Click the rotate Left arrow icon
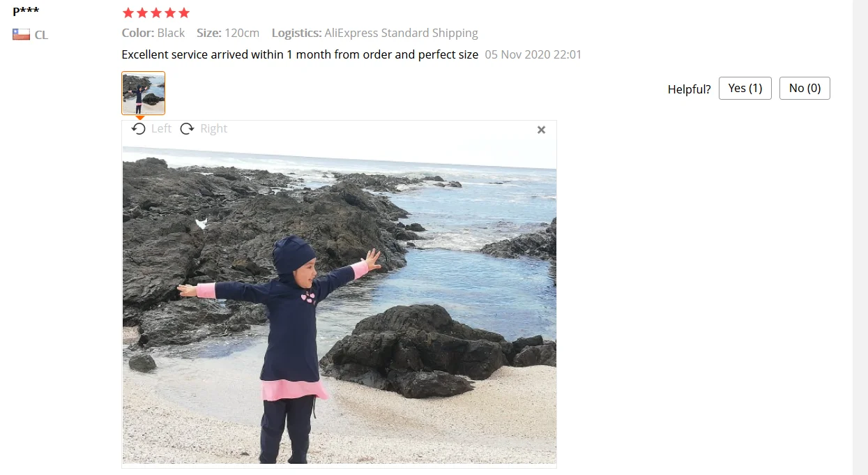 click(139, 128)
